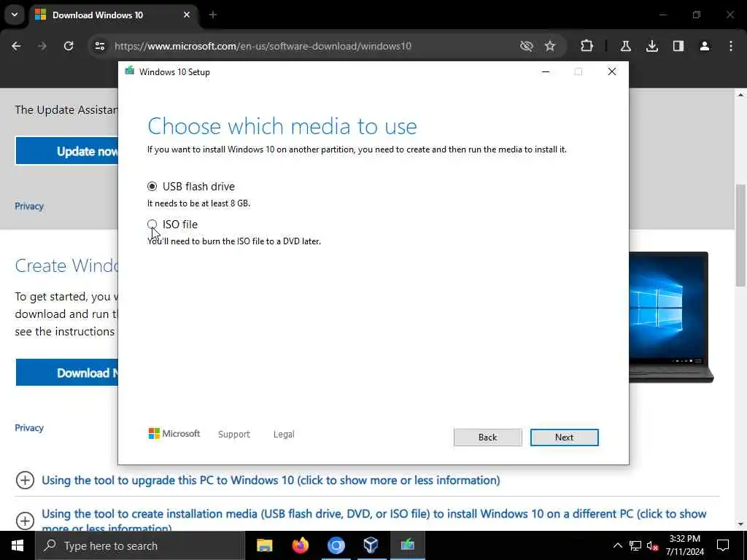Open the Legal link in Setup
This screenshot has width=747, height=560.
(284, 435)
